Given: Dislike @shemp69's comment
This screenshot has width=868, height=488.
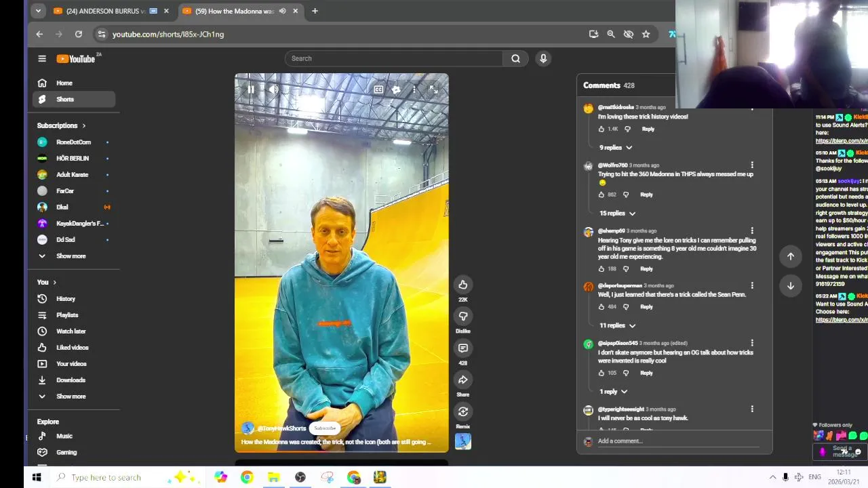Looking at the screenshot, I should point(625,269).
